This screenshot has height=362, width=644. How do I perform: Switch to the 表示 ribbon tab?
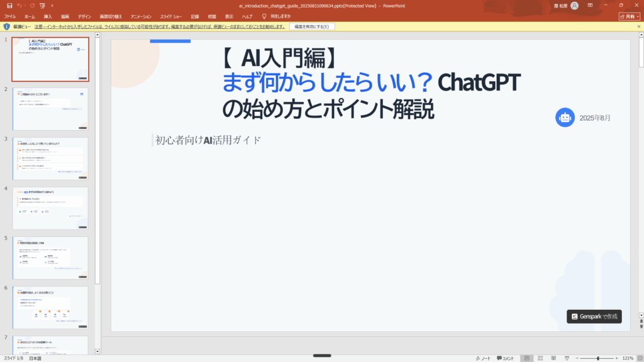coord(229,17)
